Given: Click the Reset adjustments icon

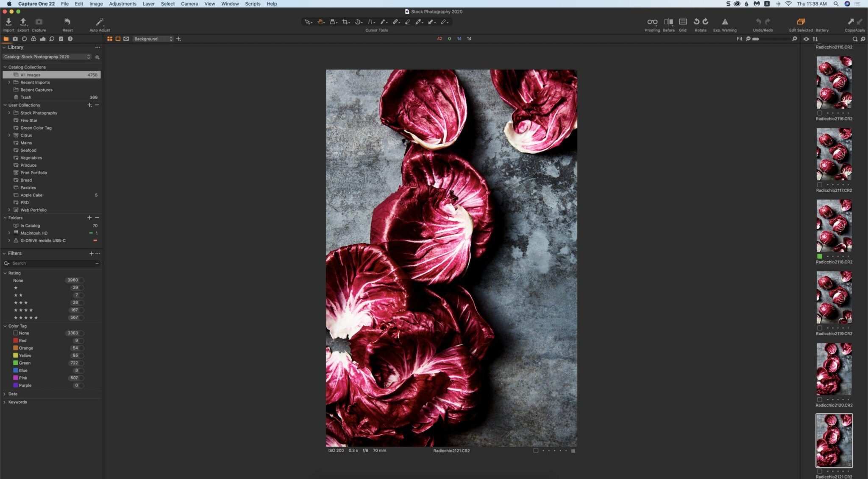Looking at the screenshot, I should [67, 22].
